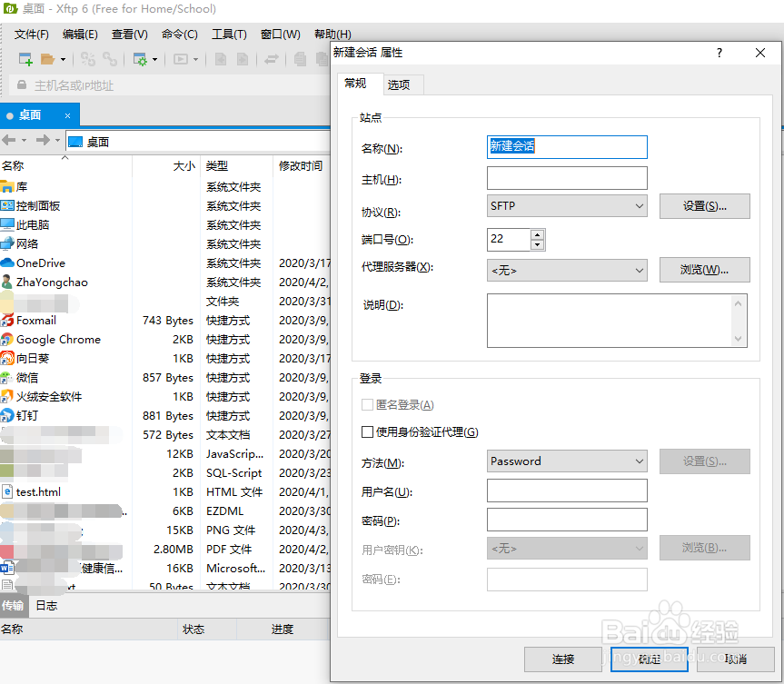This screenshot has width=784, height=684.
Task: Click the New Session toolbar icon
Action: click(25, 58)
